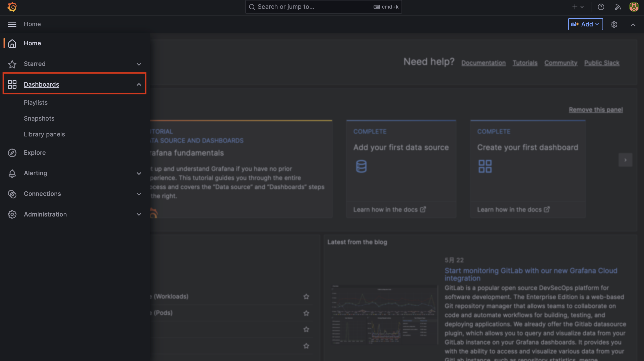Open dashboard settings gear icon
Screen dimensions: 644x361
click(614, 24)
